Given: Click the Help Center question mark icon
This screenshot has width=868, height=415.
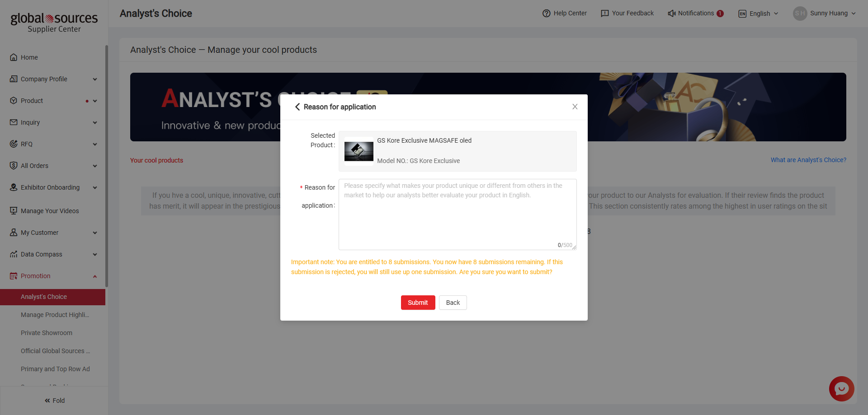Looking at the screenshot, I should [546, 14].
